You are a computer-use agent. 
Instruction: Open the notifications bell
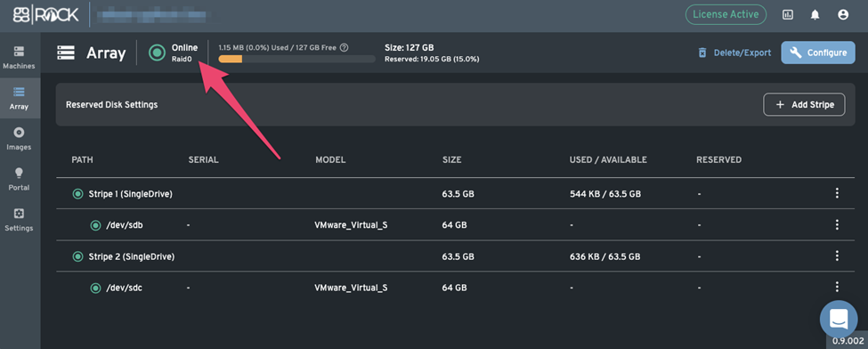click(x=815, y=15)
